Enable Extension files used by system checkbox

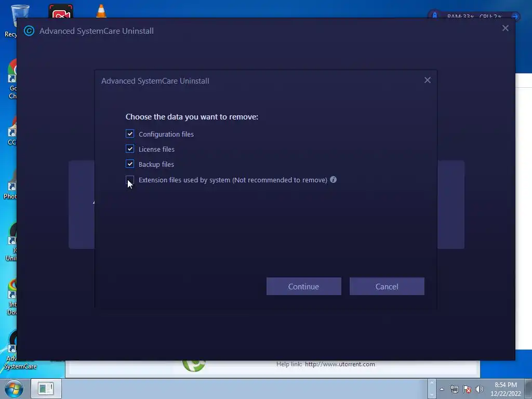(x=129, y=179)
